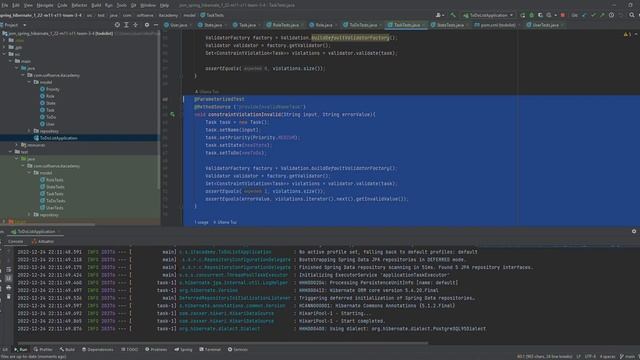Viewport: 640px width, 360px height.
Task: Click the search everywhere magnifier icon
Action: (631, 15)
